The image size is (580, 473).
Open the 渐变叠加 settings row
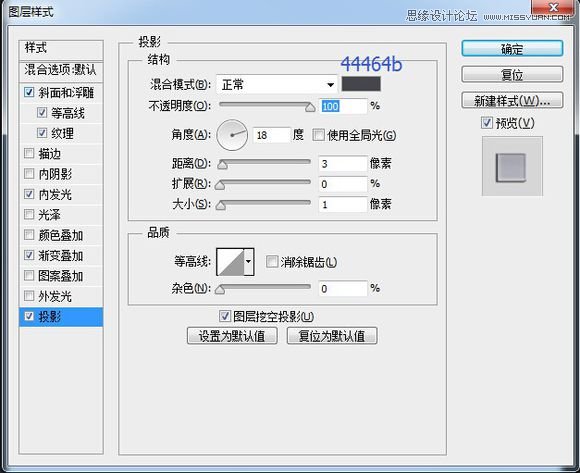point(61,255)
